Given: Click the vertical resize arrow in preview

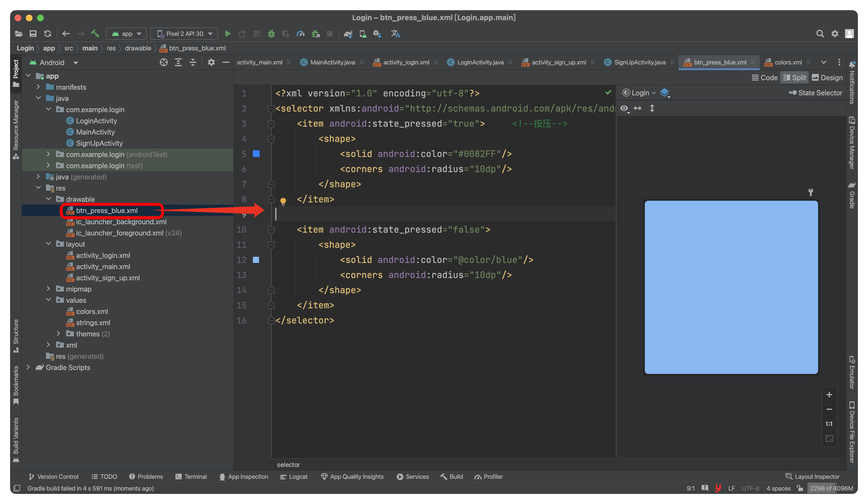Looking at the screenshot, I should (x=652, y=108).
